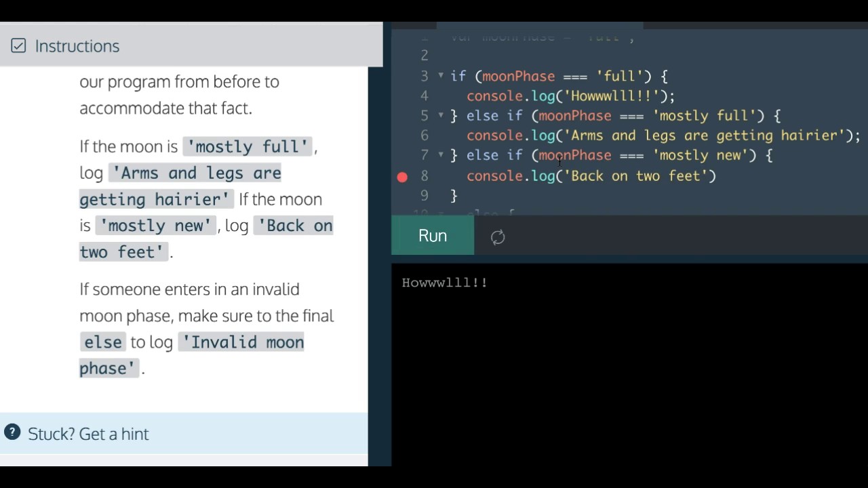
Task: Click the Run button
Action: tap(433, 236)
